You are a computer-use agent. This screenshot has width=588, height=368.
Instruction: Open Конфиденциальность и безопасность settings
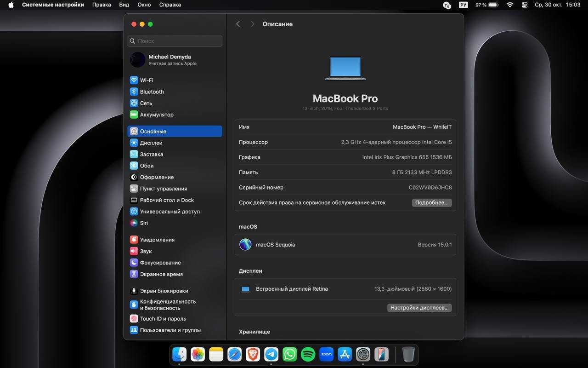pyautogui.click(x=175, y=305)
